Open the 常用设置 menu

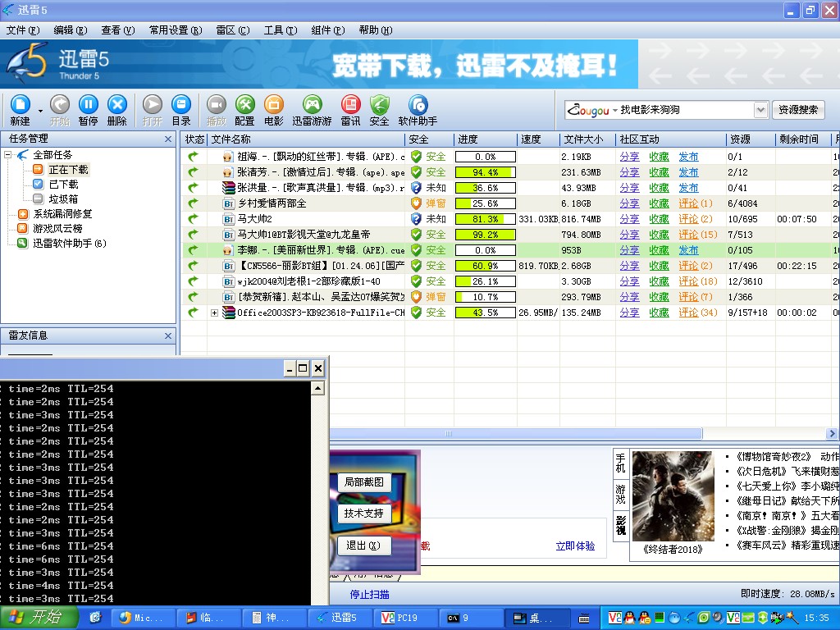coord(175,30)
